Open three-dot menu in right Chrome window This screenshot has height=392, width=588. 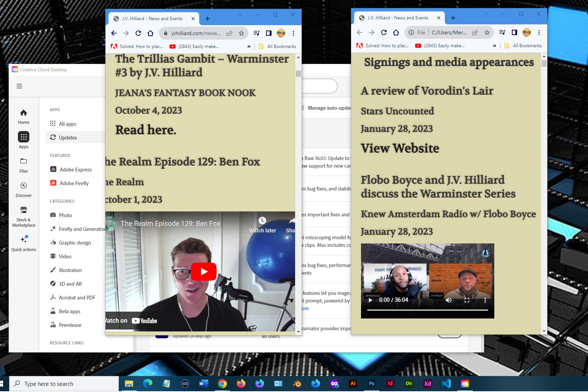539,32
